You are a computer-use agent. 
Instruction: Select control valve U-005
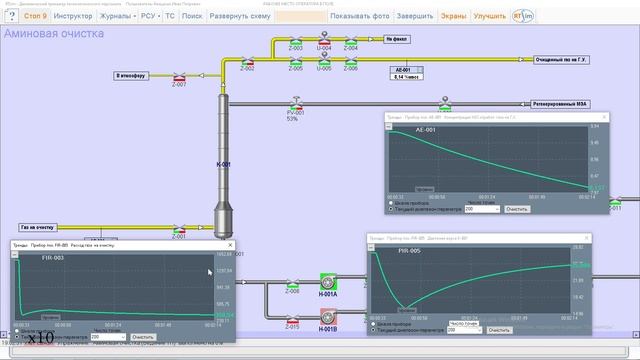click(x=324, y=59)
